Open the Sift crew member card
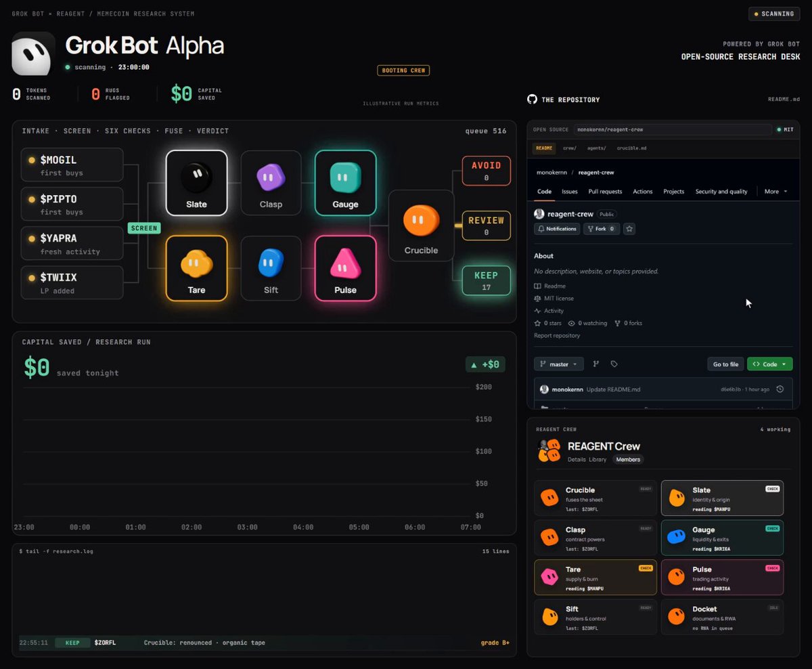 pos(595,617)
